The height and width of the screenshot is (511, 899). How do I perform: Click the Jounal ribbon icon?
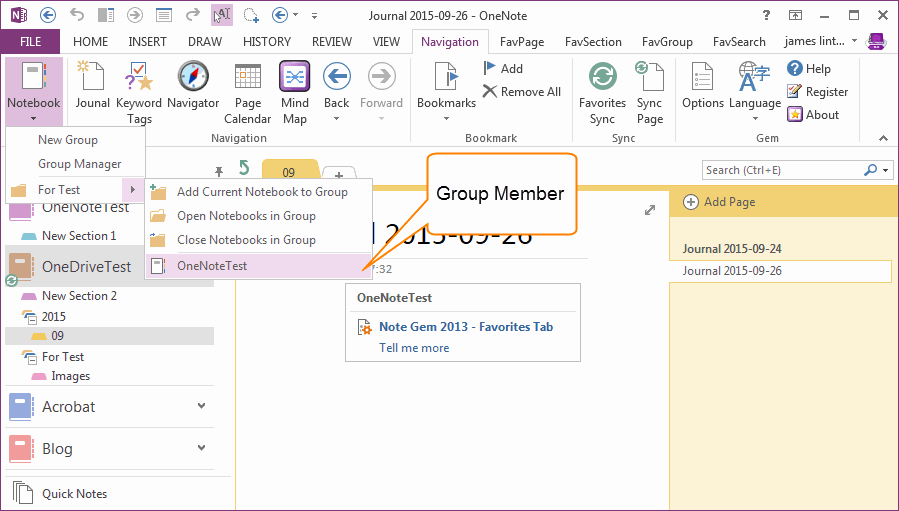(92, 85)
